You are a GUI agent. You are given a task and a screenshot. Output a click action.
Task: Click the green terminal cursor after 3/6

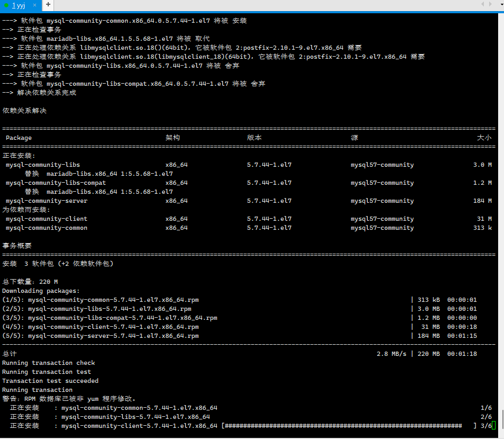point(494,426)
